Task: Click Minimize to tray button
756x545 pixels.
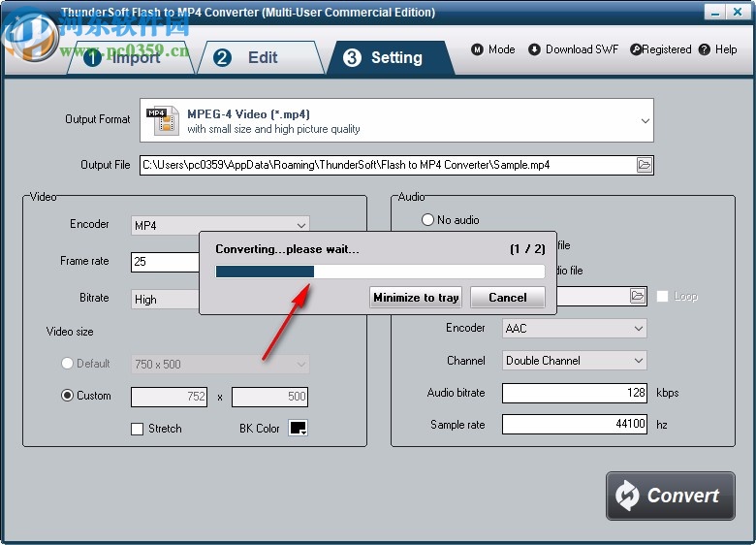Action: click(416, 297)
